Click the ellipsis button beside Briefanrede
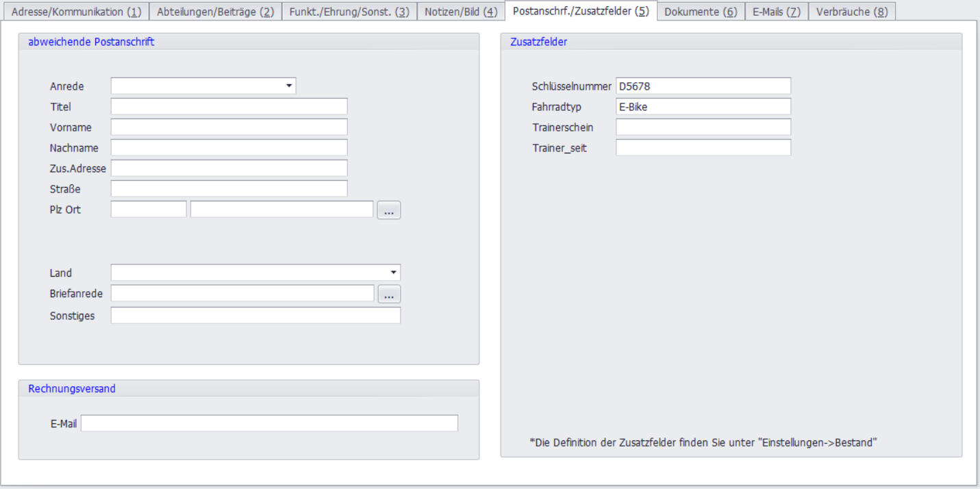Image resolution: width=980 pixels, height=489 pixels. pyautogui.click(x=388, y=294)
